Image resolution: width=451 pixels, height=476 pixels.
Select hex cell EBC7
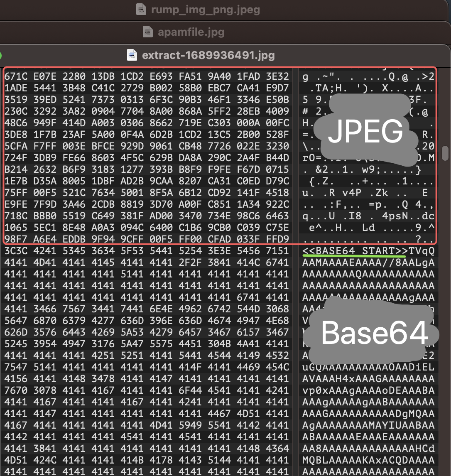pos(219,88)
